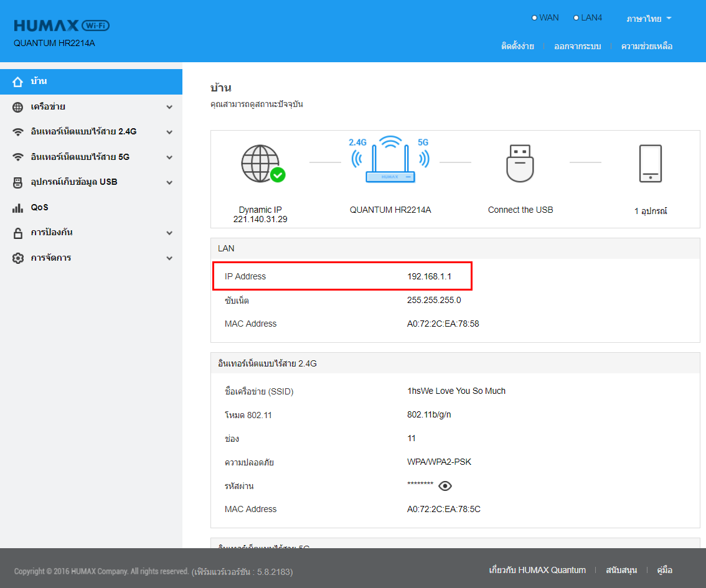
Task: Open the การจัดการ menu item
Action: click(91, 258)
